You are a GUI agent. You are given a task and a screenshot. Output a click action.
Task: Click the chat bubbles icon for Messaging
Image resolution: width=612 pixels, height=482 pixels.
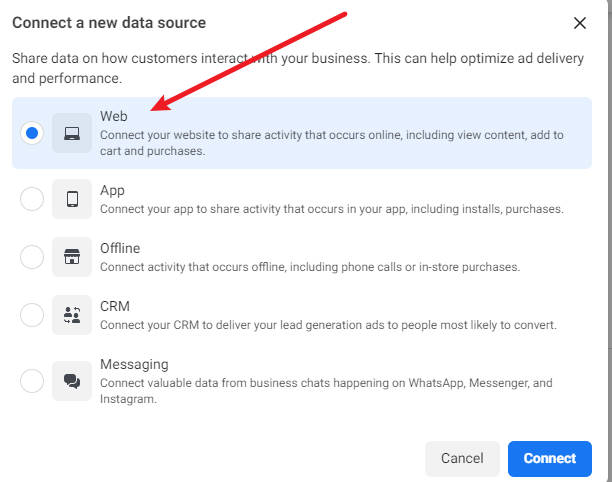click(x=72, y=381)
